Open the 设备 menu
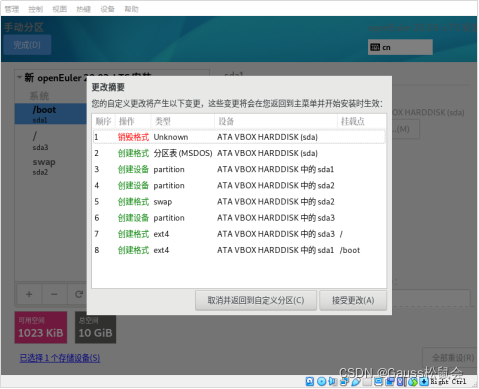Screen dimensions: 479x389 click(x=108, y=9)
